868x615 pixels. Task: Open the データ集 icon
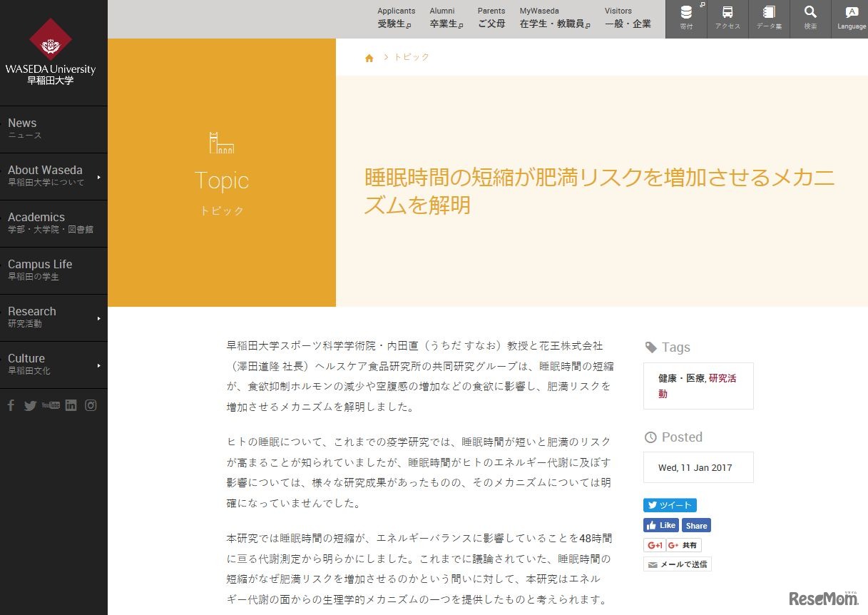point(769,19)
